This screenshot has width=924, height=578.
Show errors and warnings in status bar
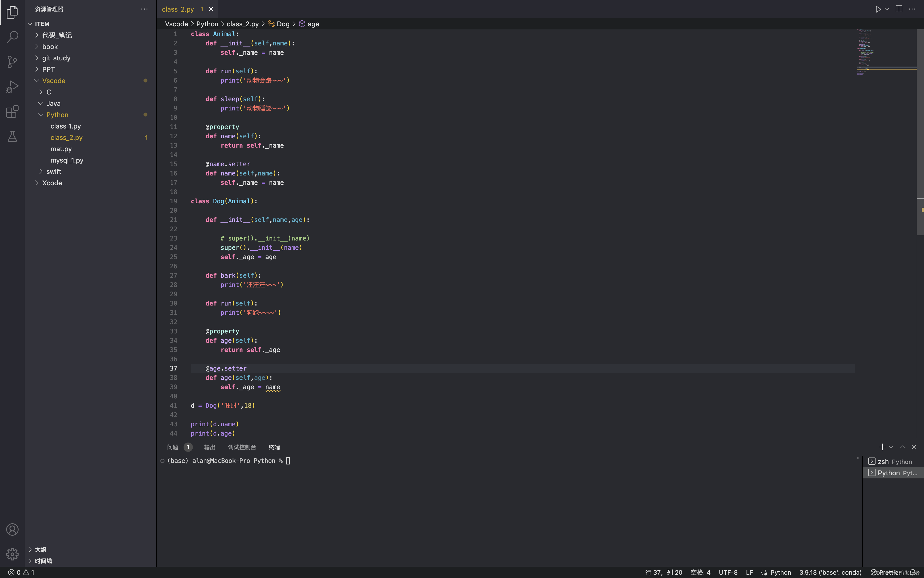(x=21, y=572)
